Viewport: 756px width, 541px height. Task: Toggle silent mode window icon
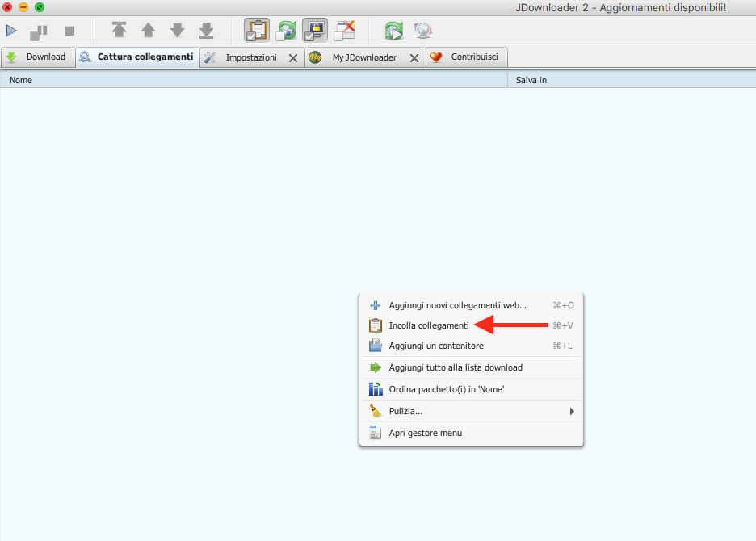point(345,31)
